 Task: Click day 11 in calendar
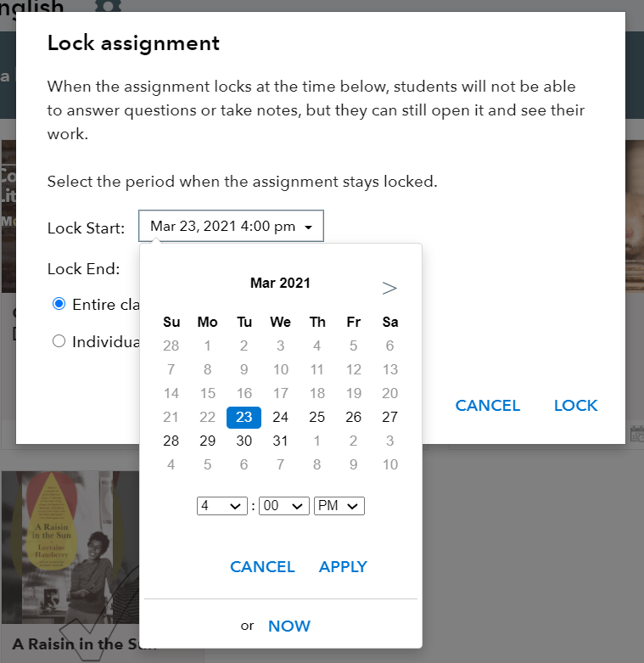(x=317, y=370)
